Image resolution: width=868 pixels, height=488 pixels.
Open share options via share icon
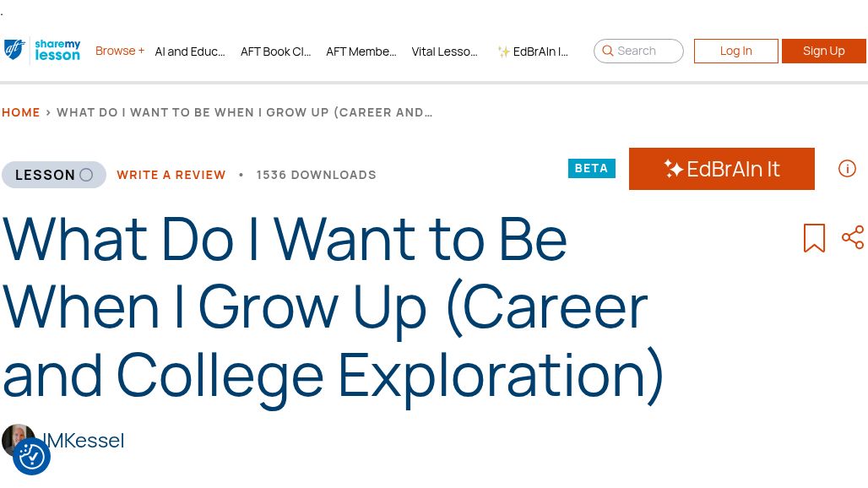click(853, 237)
